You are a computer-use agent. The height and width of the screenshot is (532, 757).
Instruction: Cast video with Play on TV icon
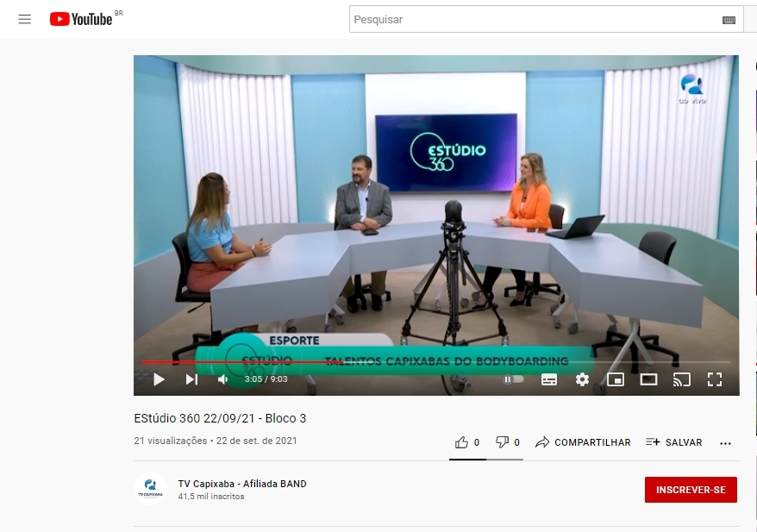682,379
